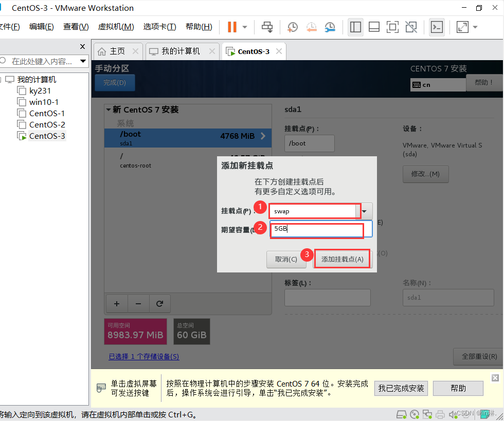Add a new mount point with plus
Image resolution: width=504 pixels, height=421 pixels.
117,304
